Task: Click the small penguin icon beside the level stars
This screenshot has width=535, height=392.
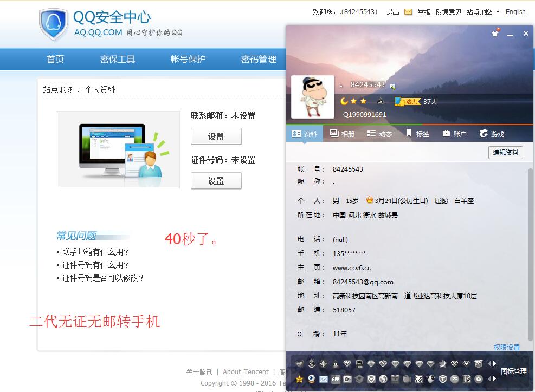Action: click(x=380, y=101)
